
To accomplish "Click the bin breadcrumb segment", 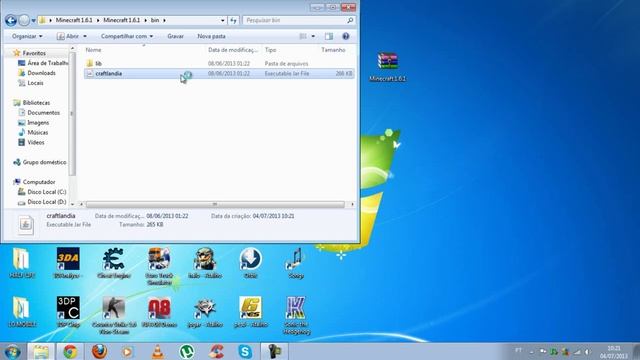I will pos(155,20).
